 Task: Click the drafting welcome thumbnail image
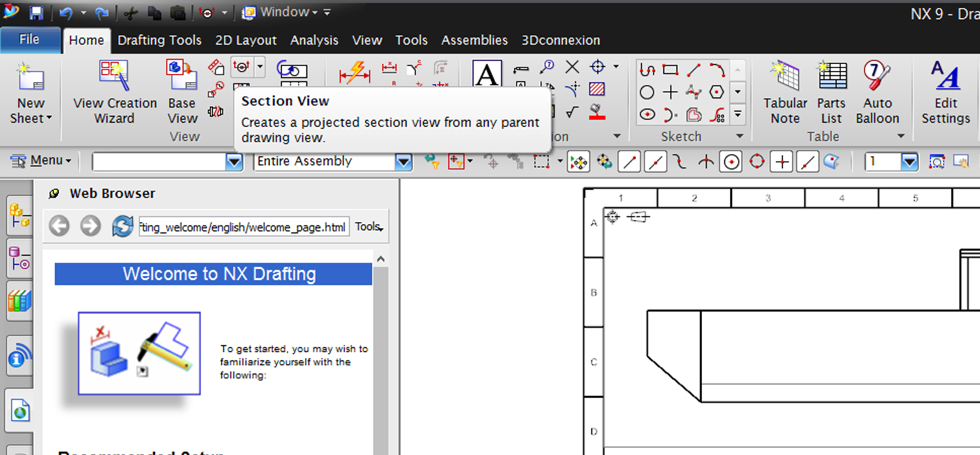[x=139, y=353]
